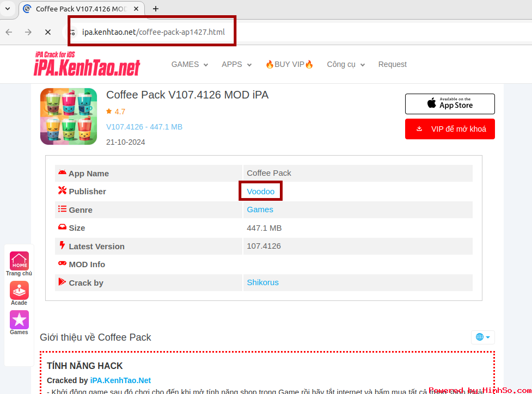Expand the Công cụ menu
Image resolution: width=532 pixels, height=394 pixels.
coord(346,64)
